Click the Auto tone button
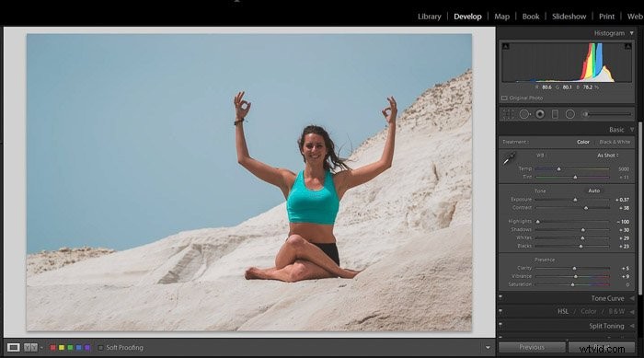The image size is (644, 358). coord(594,191)
